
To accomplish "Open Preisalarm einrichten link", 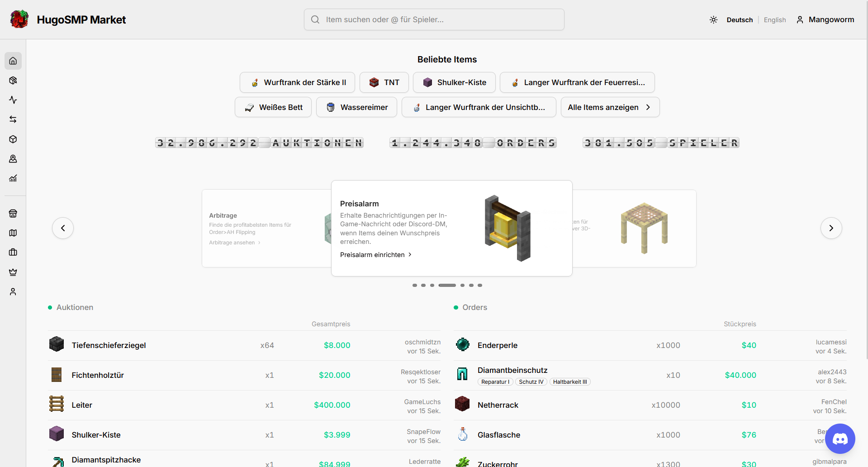I will pyautogui.click(x=376, y=255).
